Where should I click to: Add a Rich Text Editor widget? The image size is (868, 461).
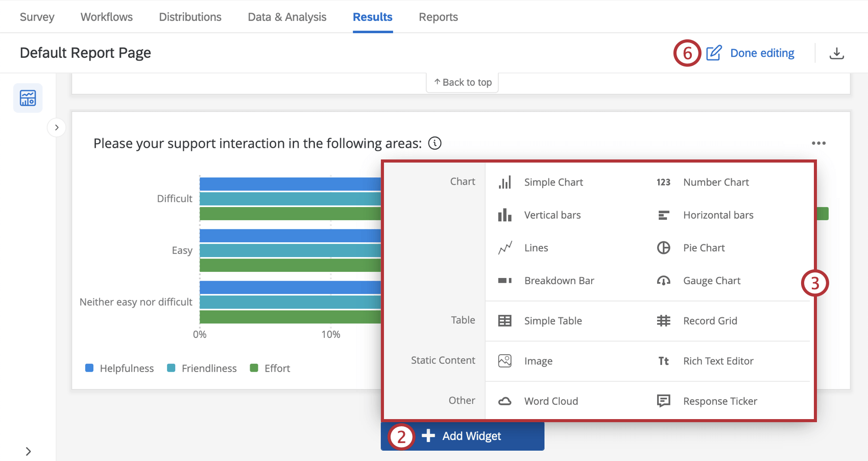click(x=718, y=360)
